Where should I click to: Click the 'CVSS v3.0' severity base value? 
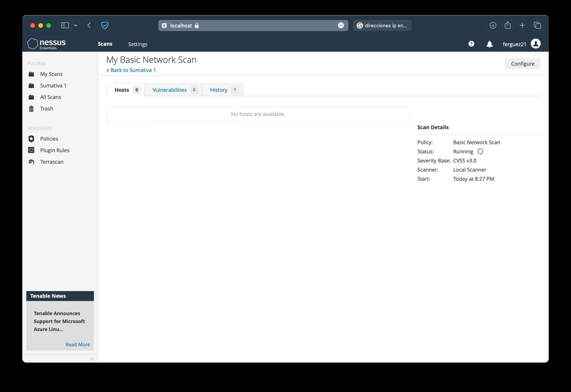click(x=464, y=160)
